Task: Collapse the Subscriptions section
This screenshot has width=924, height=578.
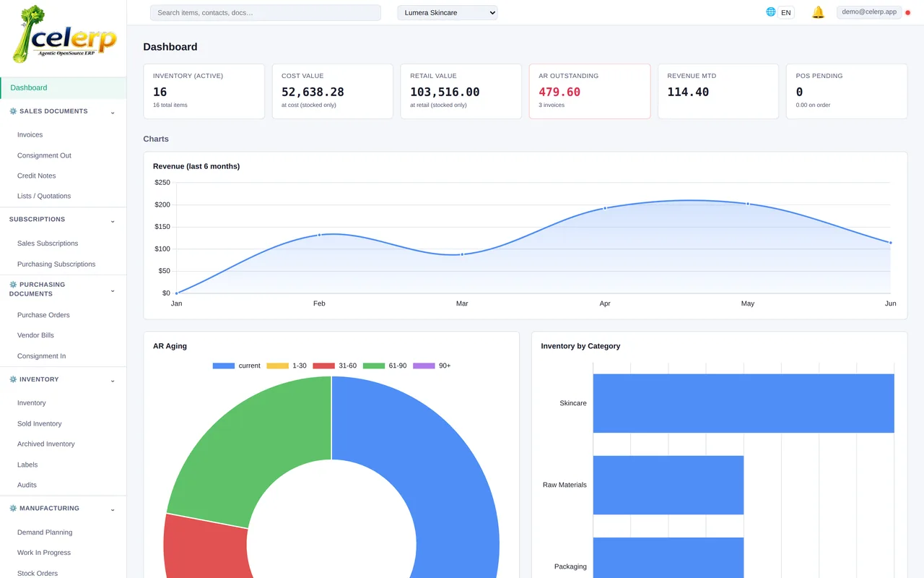Action: click(113, 220)
